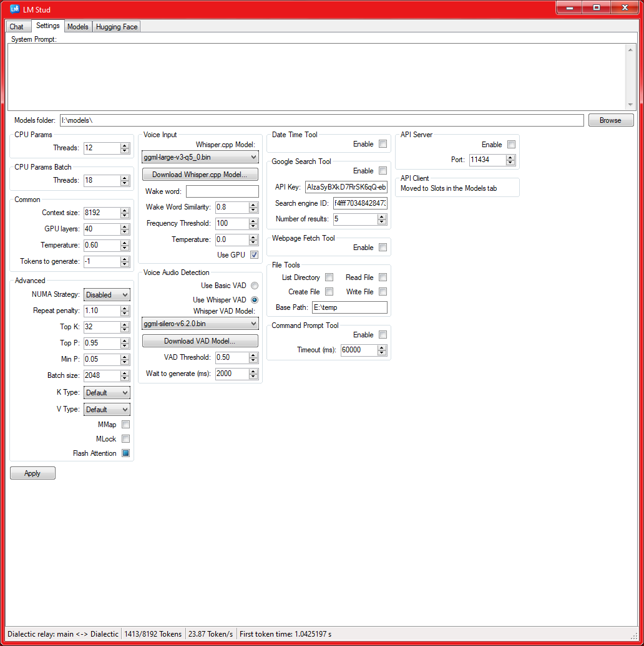Viewport: 644px width, 646px height.
Task: Select the Use Basic VAD radio button
Action: [255, 286]
